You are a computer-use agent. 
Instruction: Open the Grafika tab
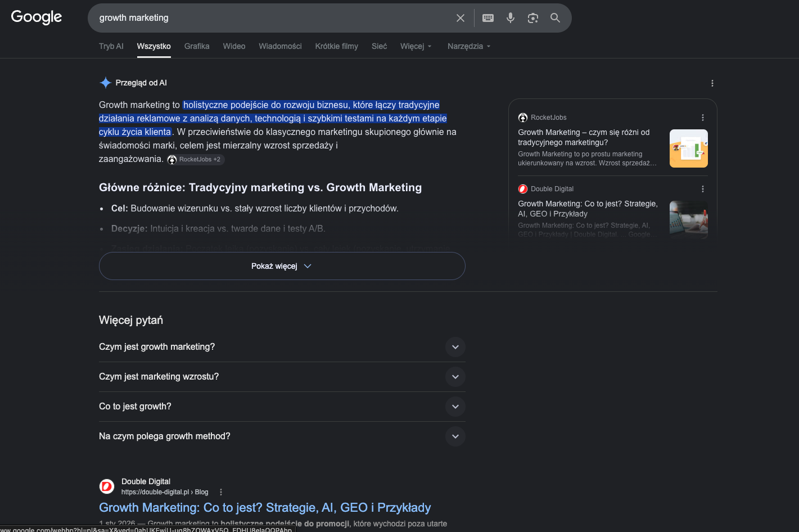197,46
